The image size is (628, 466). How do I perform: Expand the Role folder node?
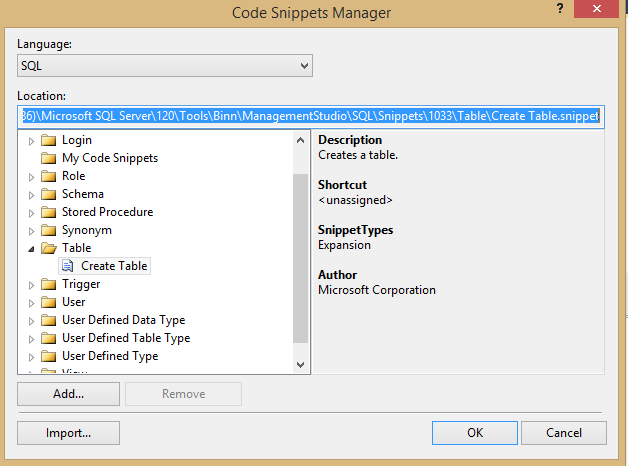click(31, 177)
